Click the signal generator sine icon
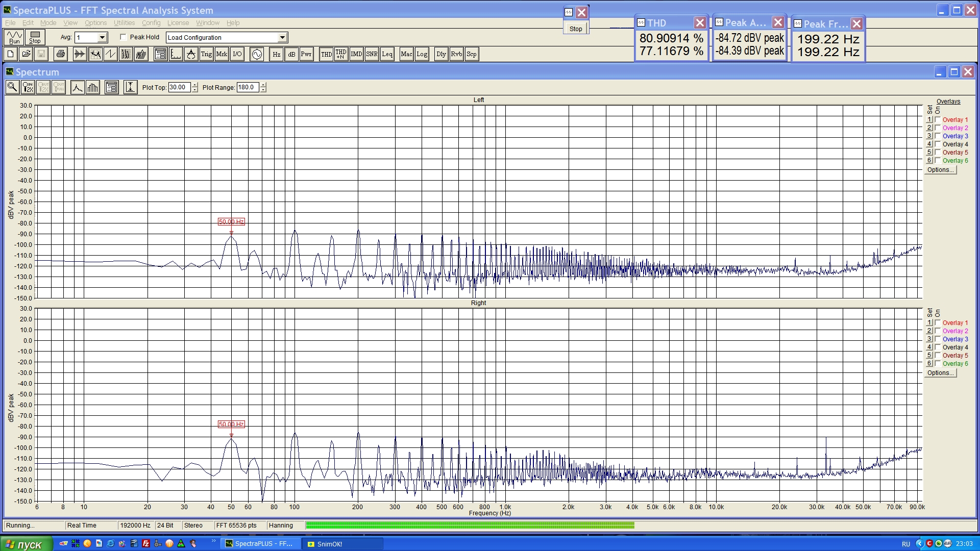The image size is (980, 551). pyautogui.click(x=257, y=54)
